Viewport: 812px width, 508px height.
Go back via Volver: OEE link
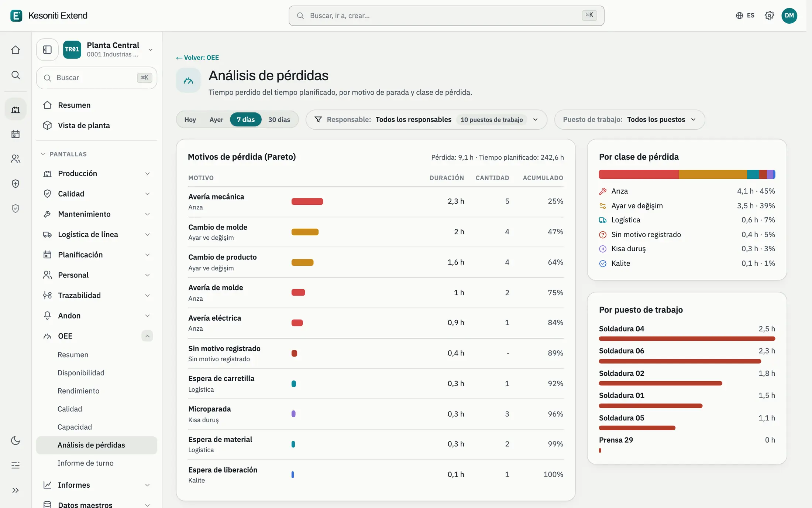click(197, 58)
